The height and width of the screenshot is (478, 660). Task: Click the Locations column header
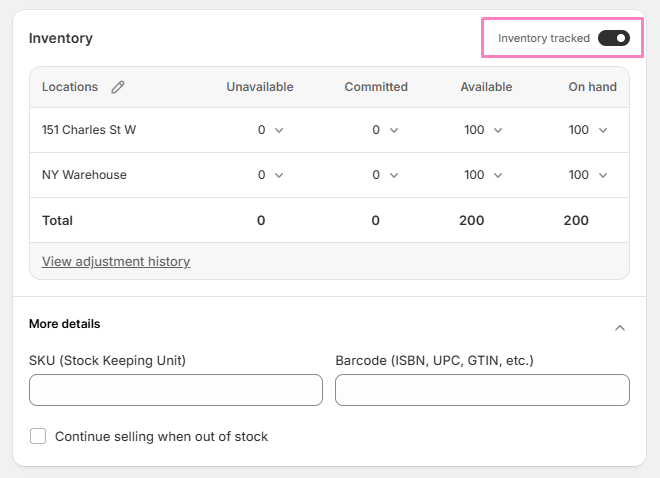click(x=70, y=87)
